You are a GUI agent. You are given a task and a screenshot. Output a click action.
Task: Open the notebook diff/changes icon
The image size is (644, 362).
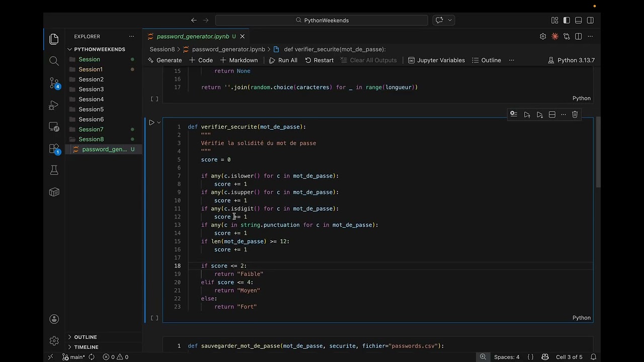(x=567, y=36)
